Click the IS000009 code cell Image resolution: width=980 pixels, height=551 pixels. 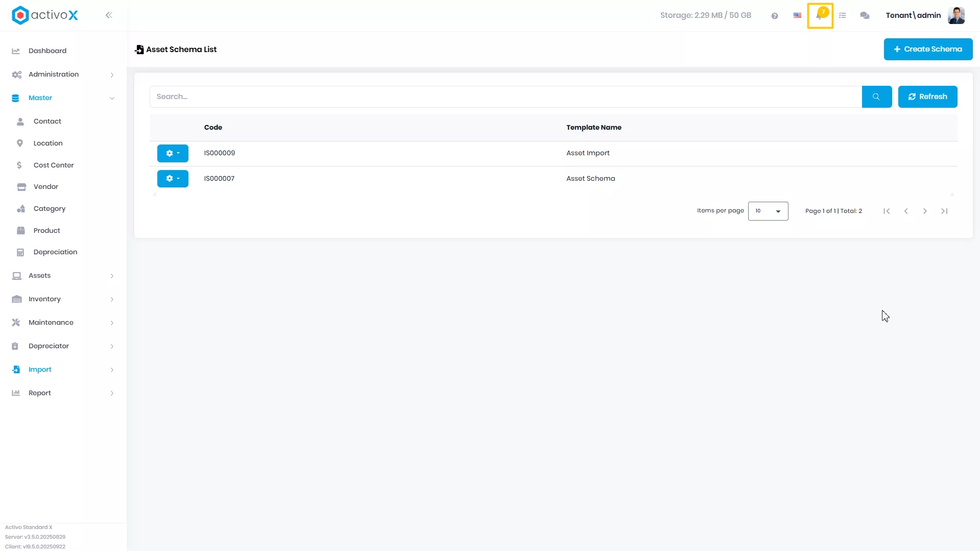[220, 153]
